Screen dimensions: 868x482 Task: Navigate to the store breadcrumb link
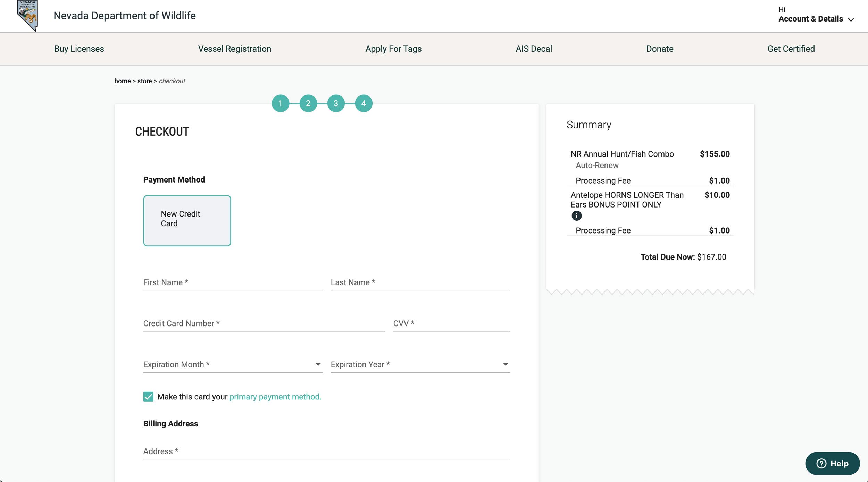[145, 81]
